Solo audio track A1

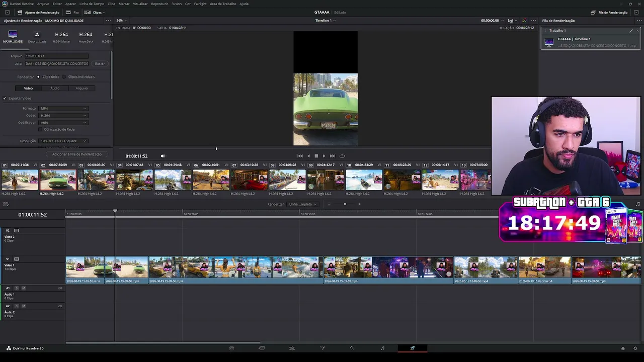[16, 288]
